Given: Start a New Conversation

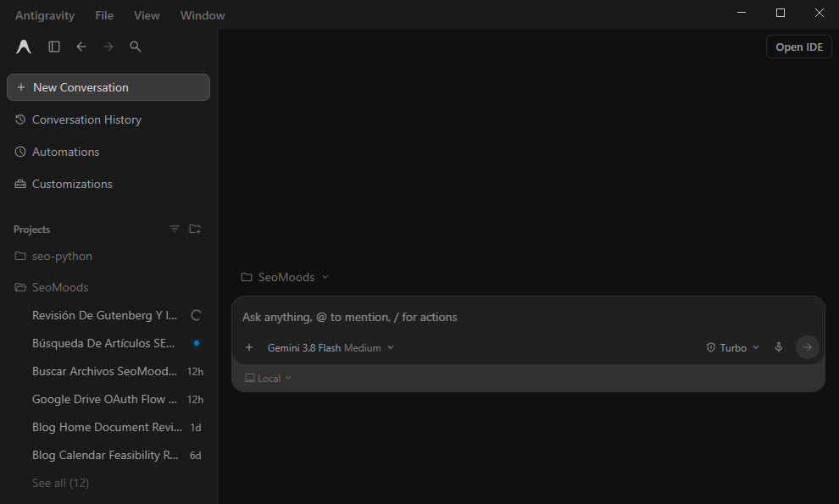Looking at the screenshot, I should coord(108,87).
